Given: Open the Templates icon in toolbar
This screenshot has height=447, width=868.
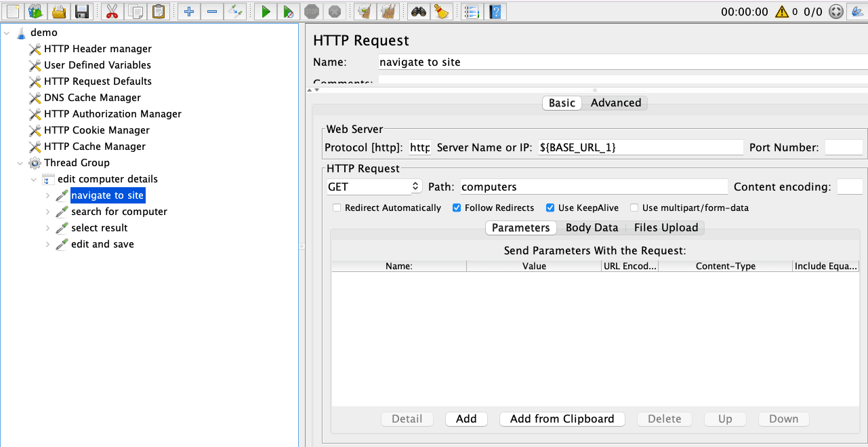Looking at the screenshot, I should pos(36,11).
